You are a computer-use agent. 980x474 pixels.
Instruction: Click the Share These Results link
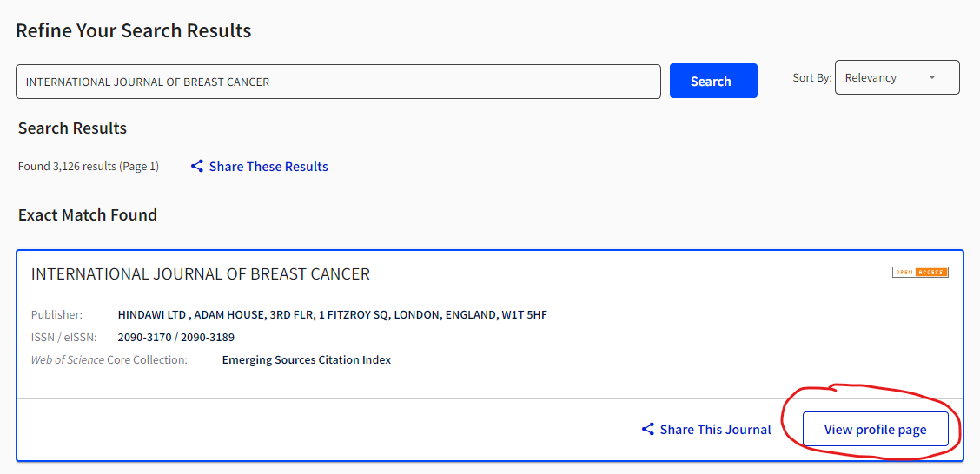[268, 166]
